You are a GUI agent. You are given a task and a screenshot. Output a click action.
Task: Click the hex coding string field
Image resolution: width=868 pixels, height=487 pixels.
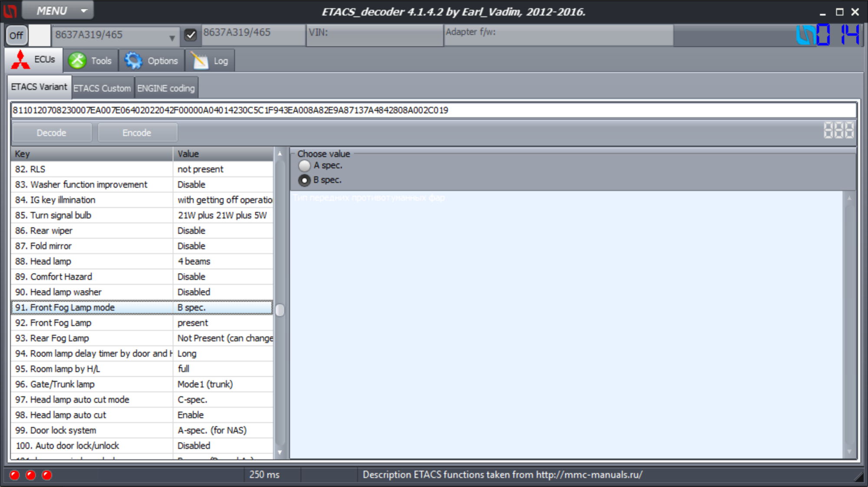pyautogui.click(x=433, y=110)
